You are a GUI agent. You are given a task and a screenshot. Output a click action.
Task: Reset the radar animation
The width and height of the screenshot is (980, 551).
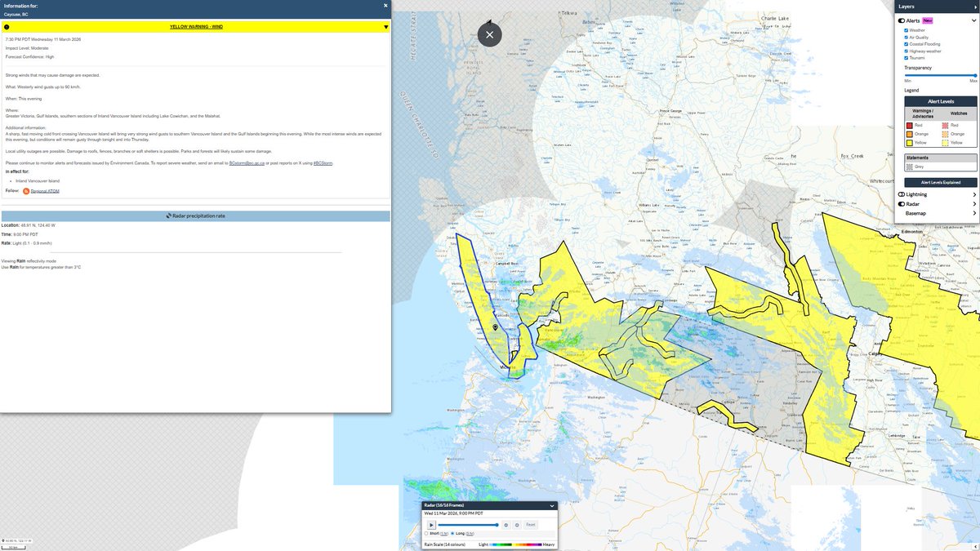[x=531, y=525]
